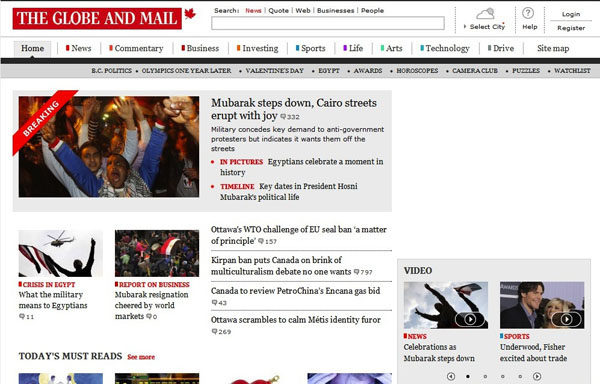Open Watchlist topic link
The width and height of the screenshot is (600, 384).
pyautogui.click(x=572, y=71)
